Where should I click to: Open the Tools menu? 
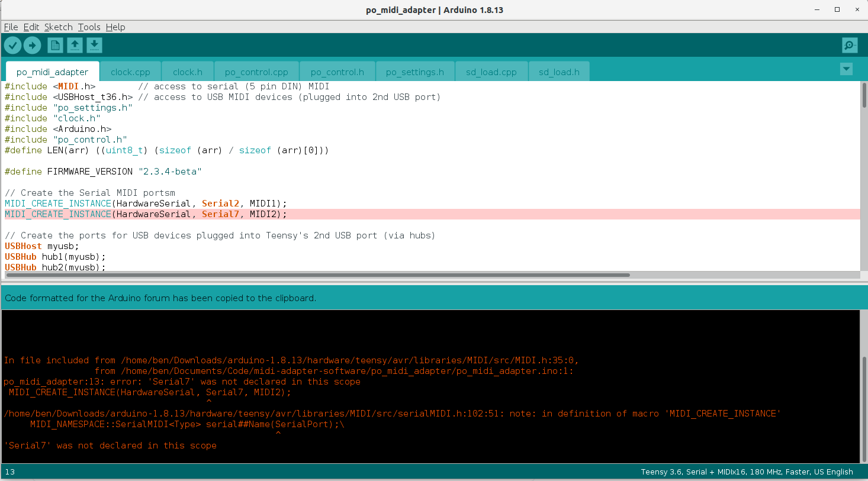click(89, 27)
